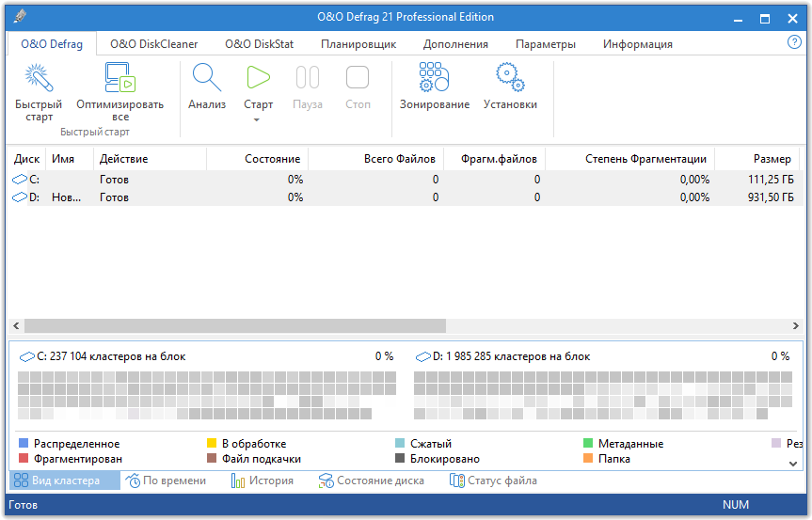Switch to the O&O DiskCleaner tab
This screenshot has height=520, width=812.
click(153, 44)
